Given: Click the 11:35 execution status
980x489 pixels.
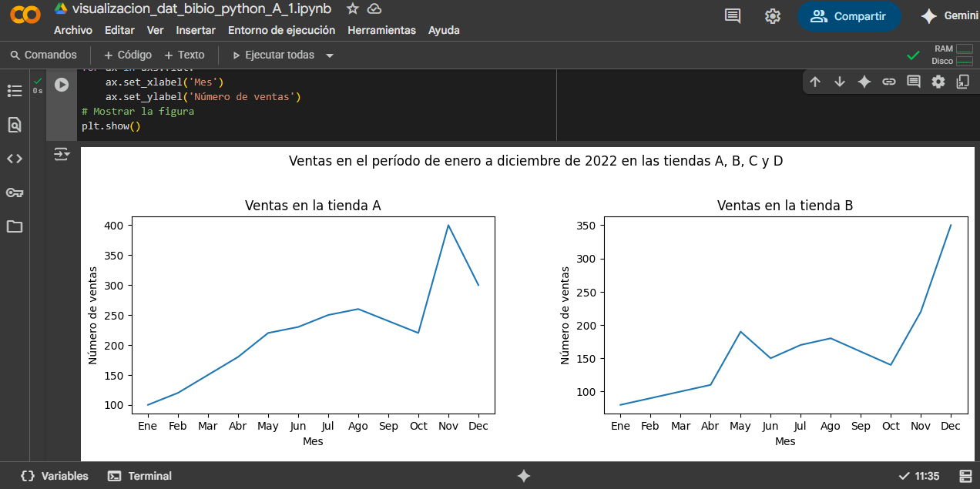Looking at the screenshot, I should tap(919, 476).
